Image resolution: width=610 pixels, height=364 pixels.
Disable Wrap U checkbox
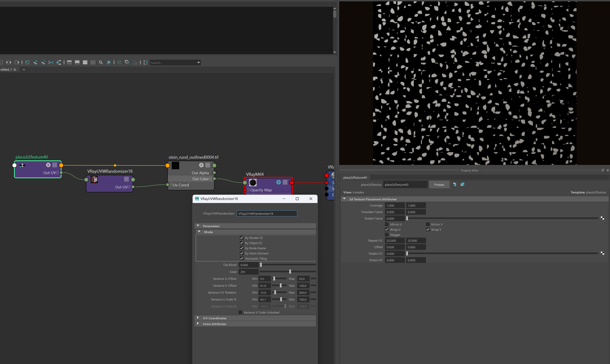tap(387, 229)
